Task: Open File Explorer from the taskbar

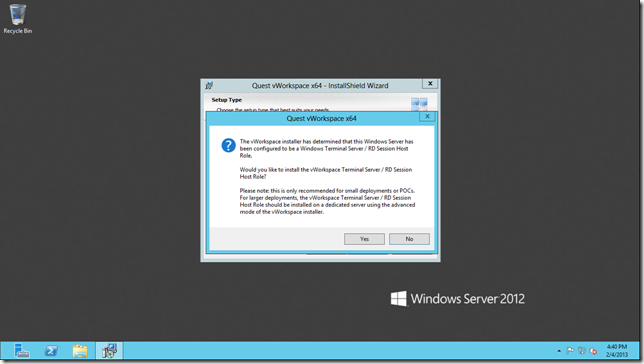Action: 80,351
